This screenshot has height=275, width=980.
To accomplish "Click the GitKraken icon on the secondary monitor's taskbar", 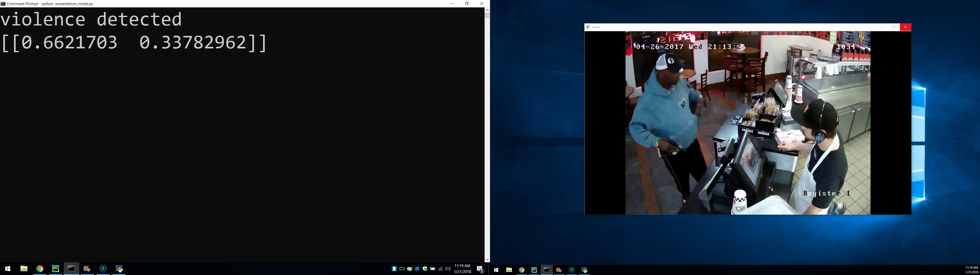I will click(x=571, y=270).
